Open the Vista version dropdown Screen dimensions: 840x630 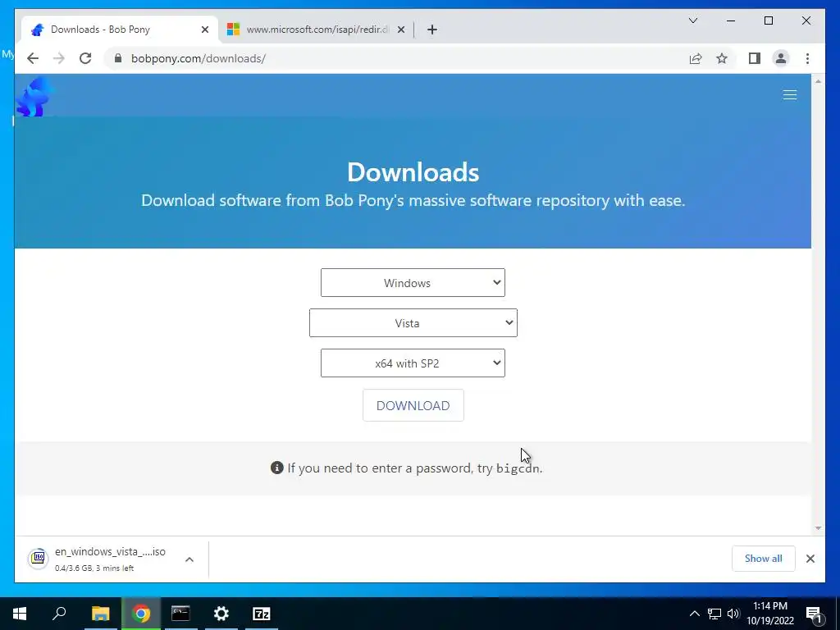(x=413, y=323)
